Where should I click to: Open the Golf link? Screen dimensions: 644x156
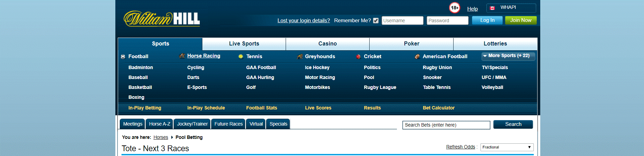coord(251,87)
